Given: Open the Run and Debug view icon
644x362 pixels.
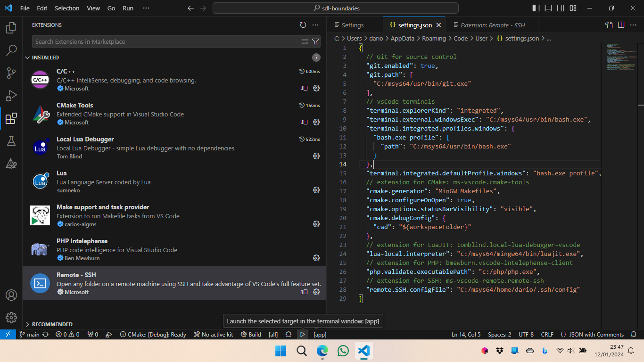Looking at the screenshot, I should [11, 96].
